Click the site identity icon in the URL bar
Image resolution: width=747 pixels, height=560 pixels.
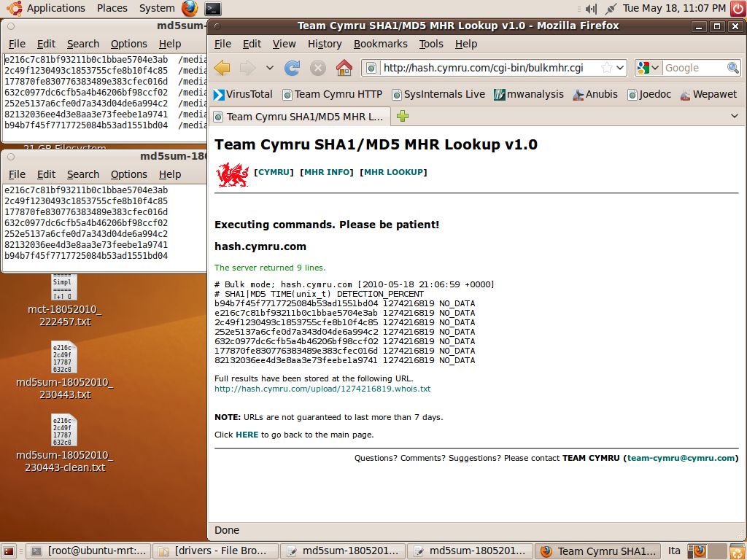[x=371, y=68]
